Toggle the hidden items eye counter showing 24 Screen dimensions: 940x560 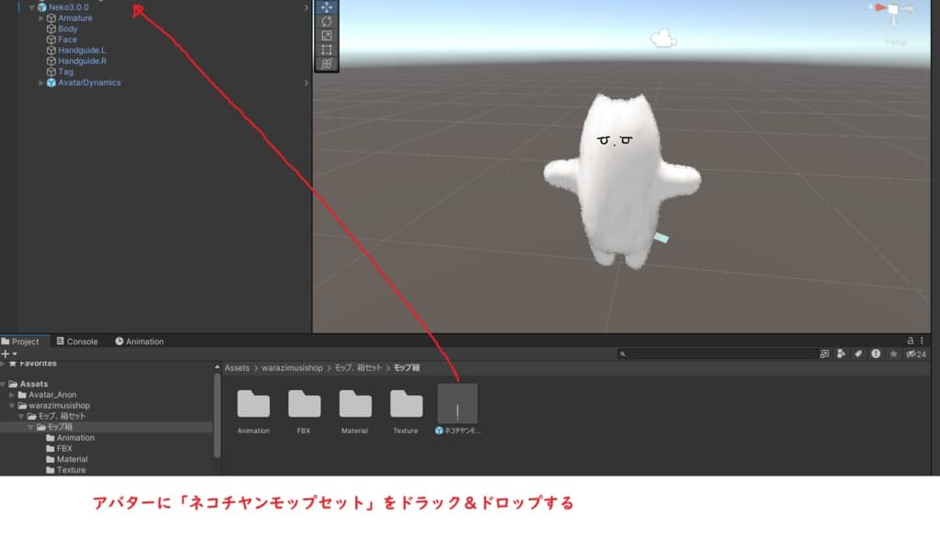[914, 353]
